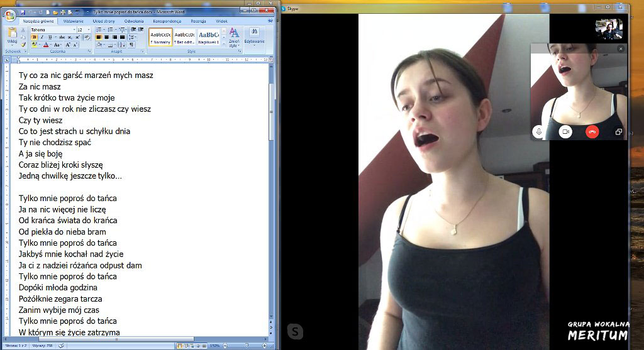Apply the Nagłówek 1 style
The image size is (644, 350).
click(x=209, y=37)
